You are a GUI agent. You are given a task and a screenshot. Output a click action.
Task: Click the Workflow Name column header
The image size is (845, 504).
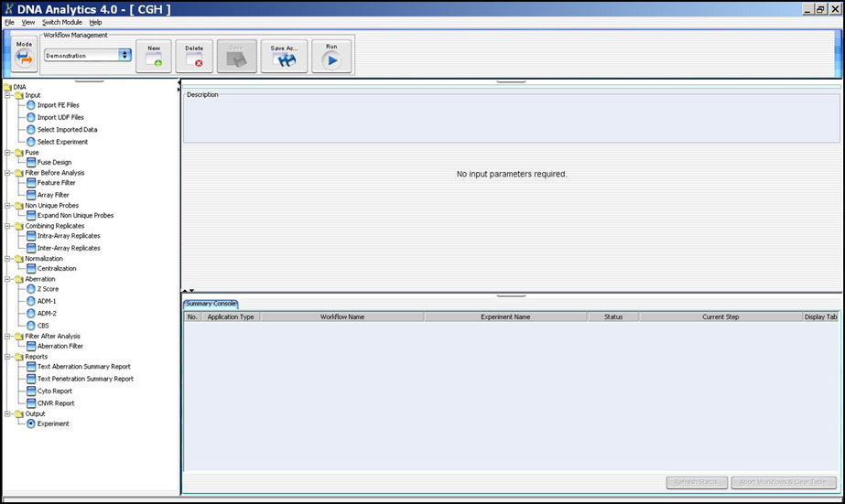(342, 317)
